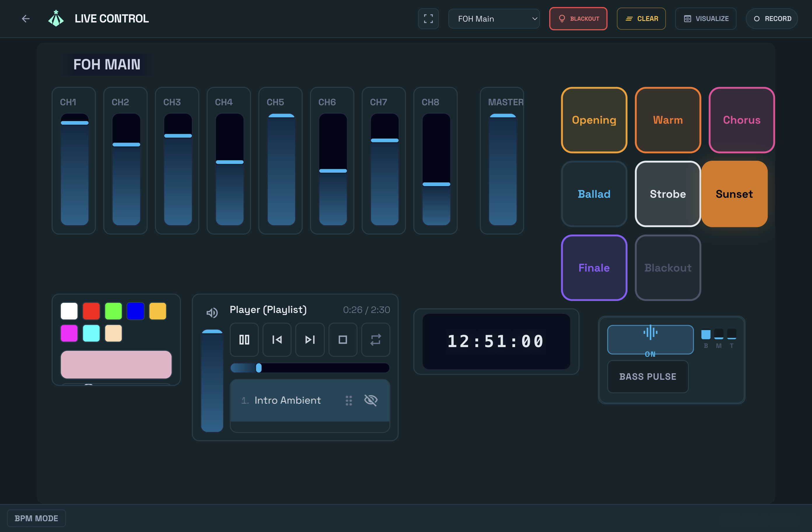Pick the red color swatch

[x=91, y=311]
